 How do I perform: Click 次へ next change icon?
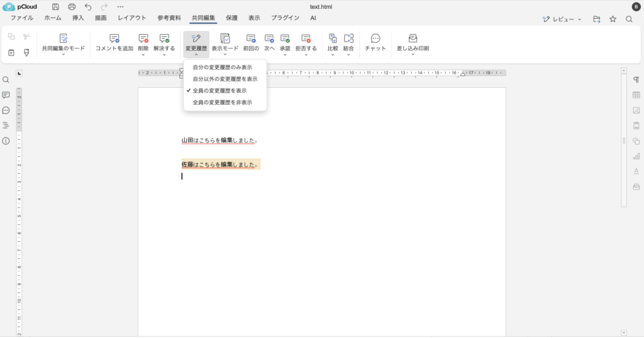coord(269,38)
